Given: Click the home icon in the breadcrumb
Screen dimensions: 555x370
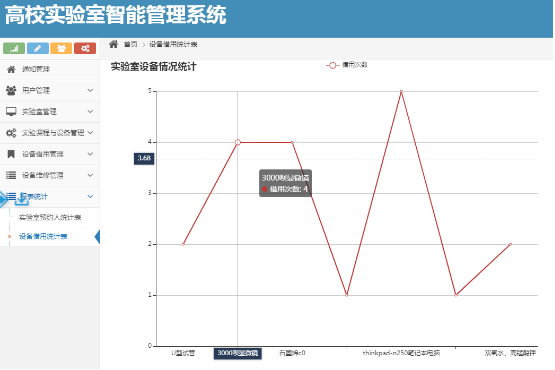Looking at the screenshot, I should point(113,44).
